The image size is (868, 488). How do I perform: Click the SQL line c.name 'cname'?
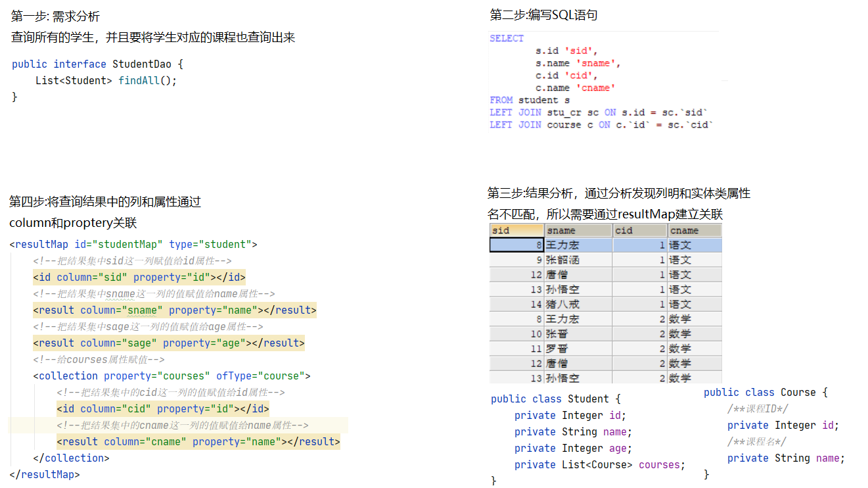point(576,87)
